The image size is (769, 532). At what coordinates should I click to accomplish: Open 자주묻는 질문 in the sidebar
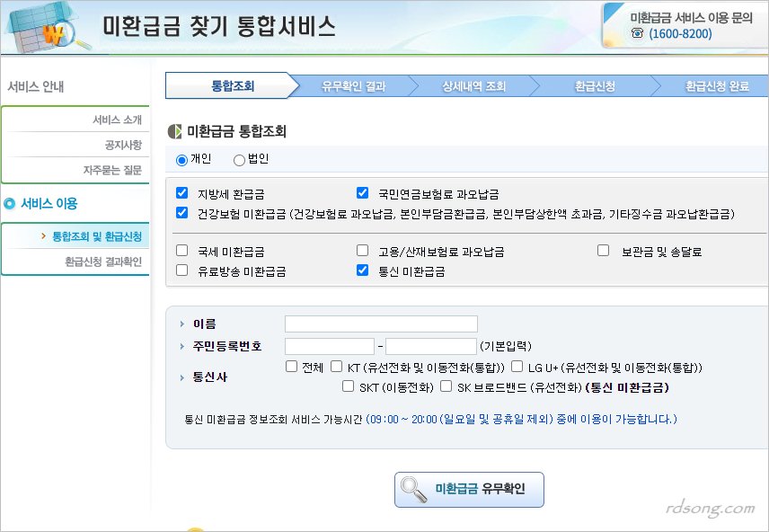[x=112, y=169]
